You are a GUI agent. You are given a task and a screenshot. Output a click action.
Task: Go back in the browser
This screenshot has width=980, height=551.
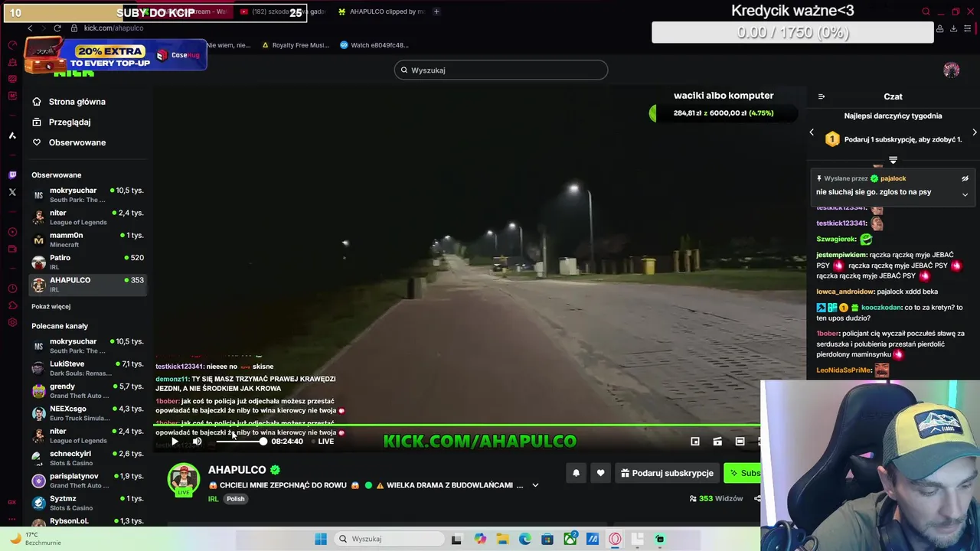click(30, 28)
